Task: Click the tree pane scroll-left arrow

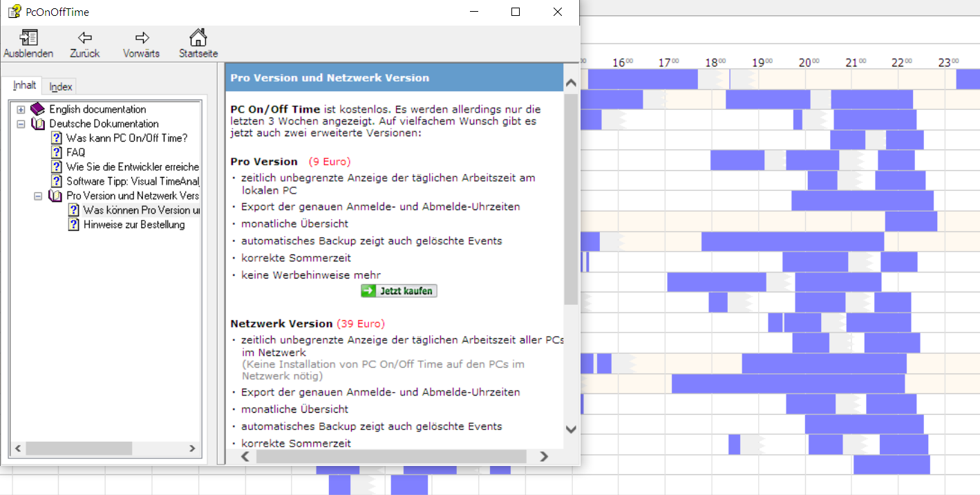Action: pyautogui.click(x=18, y=449)
